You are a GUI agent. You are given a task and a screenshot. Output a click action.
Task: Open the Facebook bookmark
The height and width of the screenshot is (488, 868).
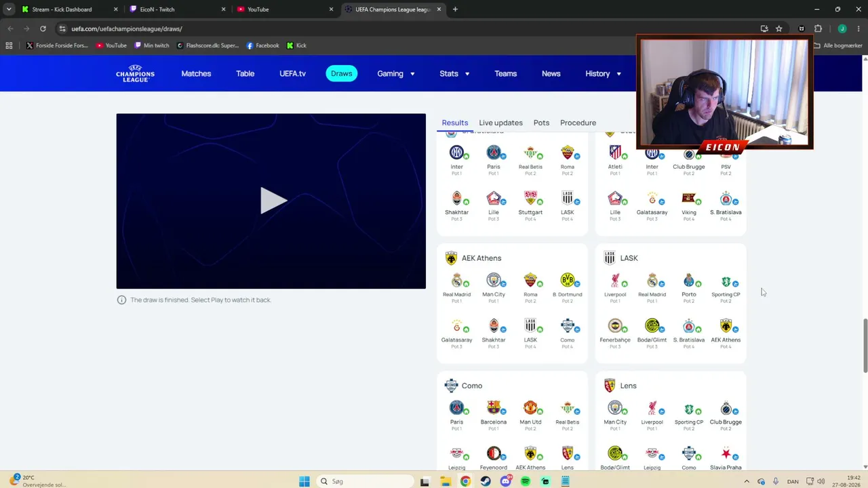click(x=262, y=45)
